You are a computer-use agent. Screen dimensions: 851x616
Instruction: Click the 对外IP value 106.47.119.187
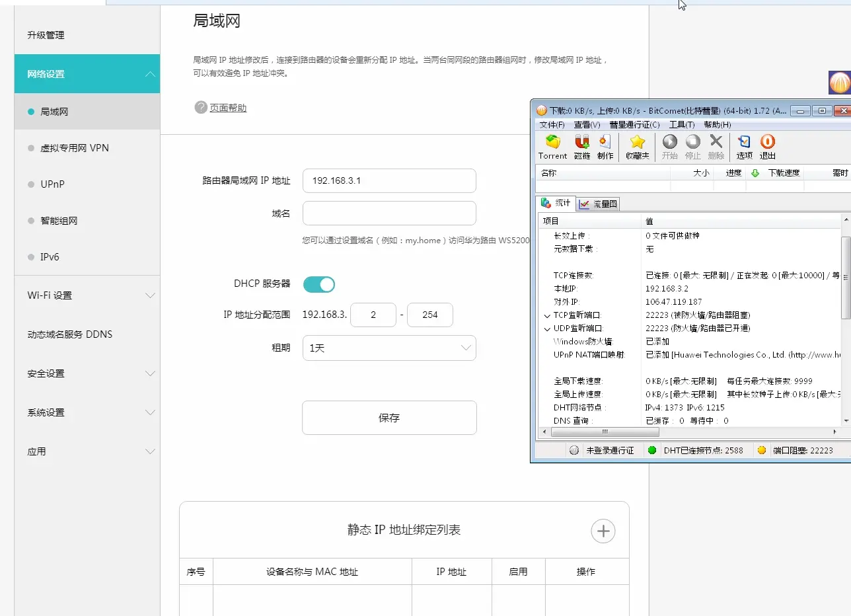tap(673, 302)
